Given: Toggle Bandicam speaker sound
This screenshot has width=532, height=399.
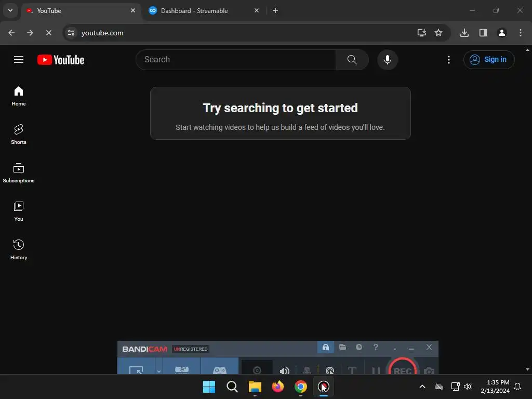Looking at the screenshot, I should 285,370.
